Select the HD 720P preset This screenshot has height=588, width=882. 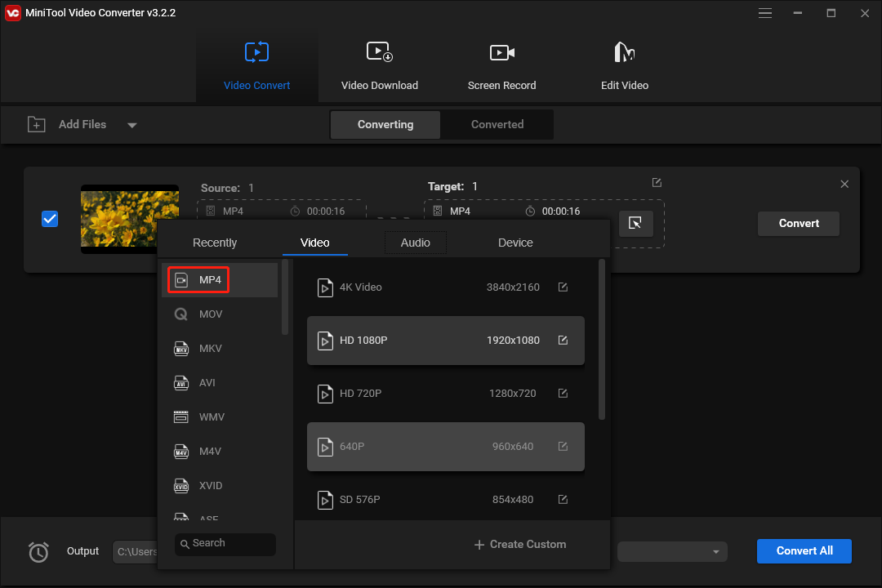point(446,394)
